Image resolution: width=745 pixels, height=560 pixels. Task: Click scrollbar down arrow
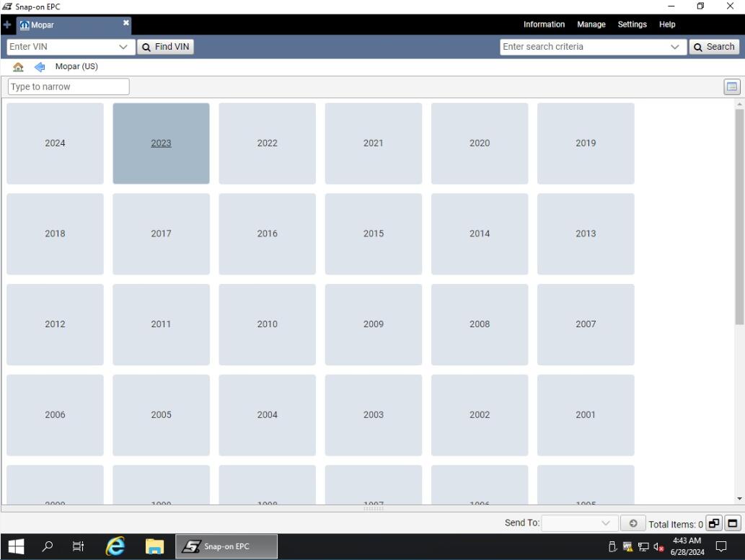pos(739,499)
